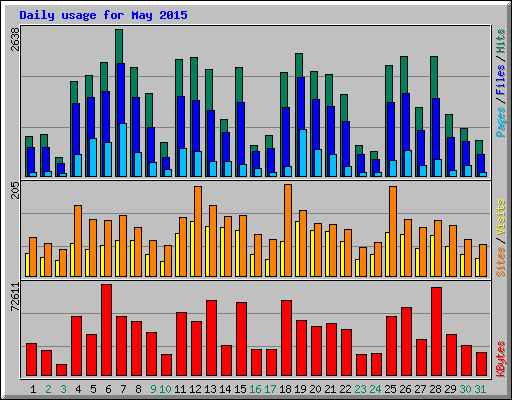Click the 'Daily usage for May 2015' title
This screenshot has width=512, height=400.
pos(103,15)
